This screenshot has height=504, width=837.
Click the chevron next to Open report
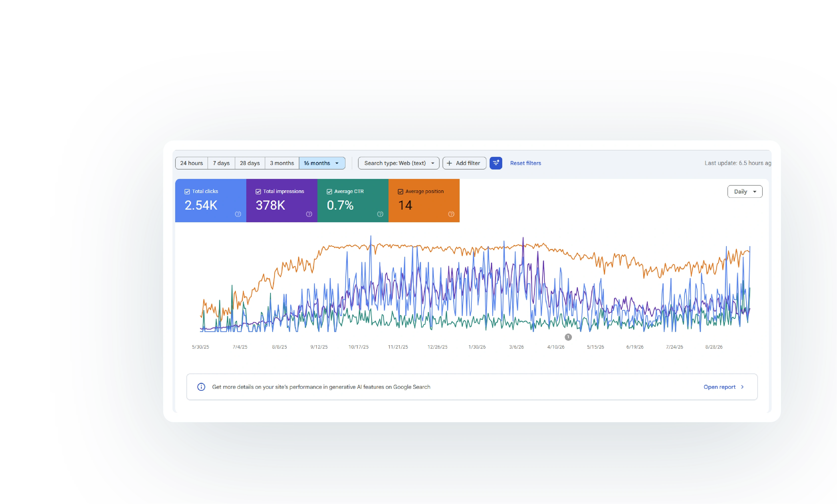coord(742,387)
